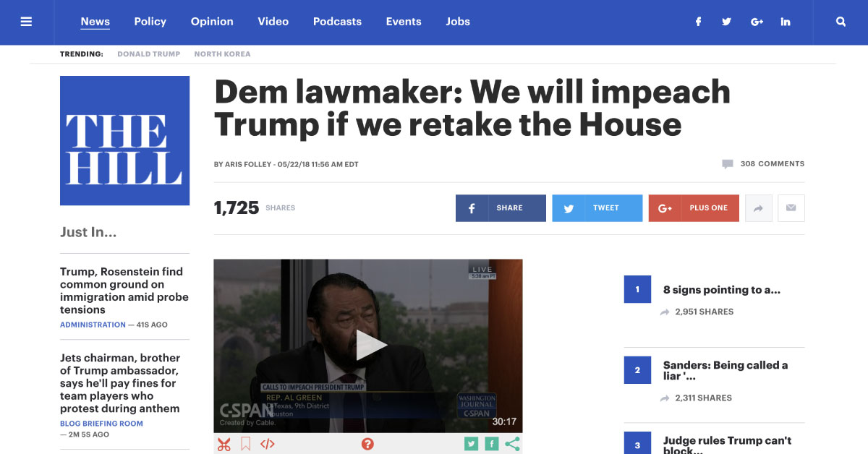Screen dimensions: 868x454
Task: Click the TWEET button
Action: 597,208
